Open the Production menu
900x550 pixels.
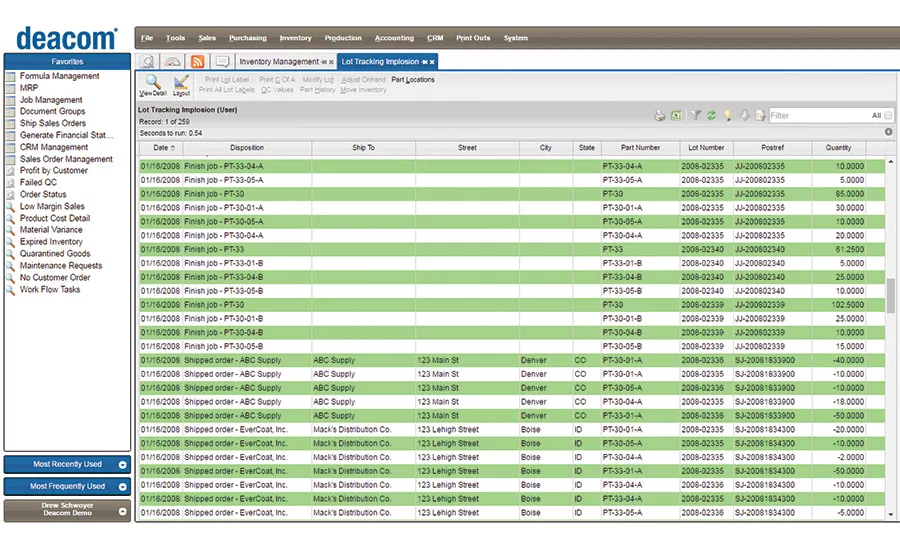(343, 38)
